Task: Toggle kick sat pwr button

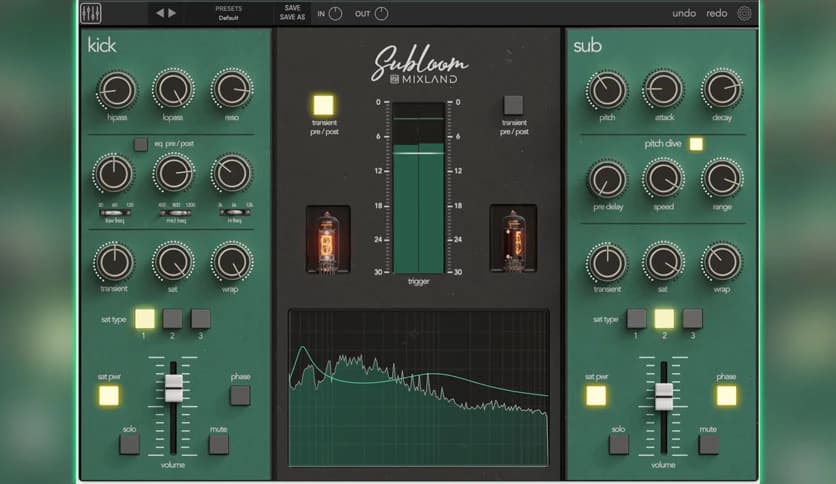Action: (x=109, y=396)
